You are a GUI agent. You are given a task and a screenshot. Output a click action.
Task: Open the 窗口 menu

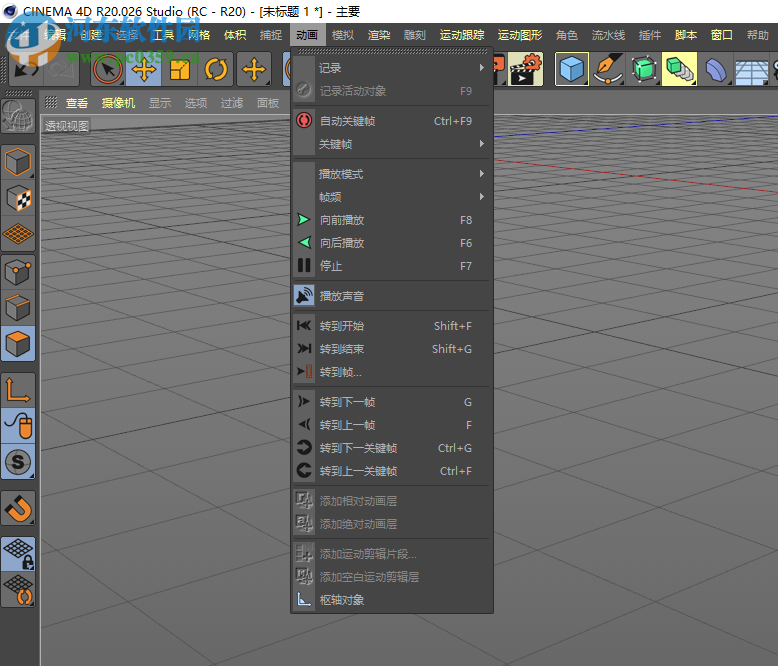[x=721, y=35]
